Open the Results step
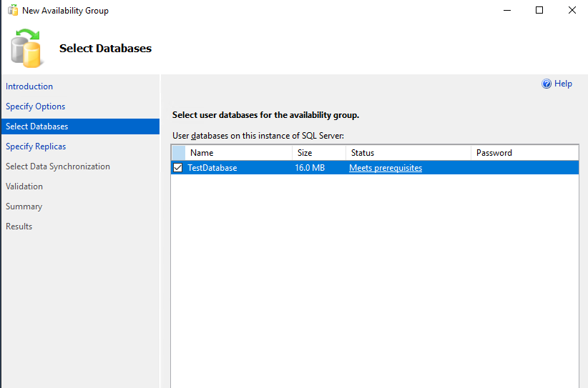This screenshot has width=588, height=388. (19, 227)
